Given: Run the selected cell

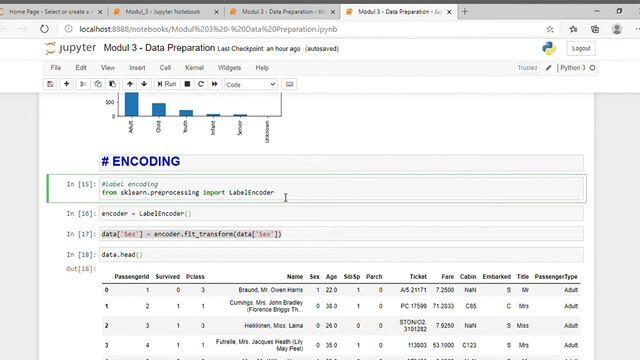Looking at the screenshot, I should click(x=167, y=84).
